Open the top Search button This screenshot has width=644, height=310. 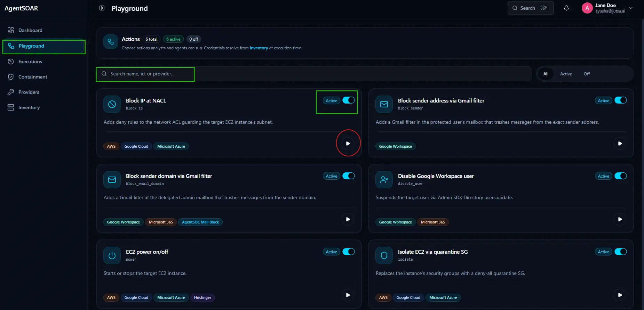(x=531, y=8)
